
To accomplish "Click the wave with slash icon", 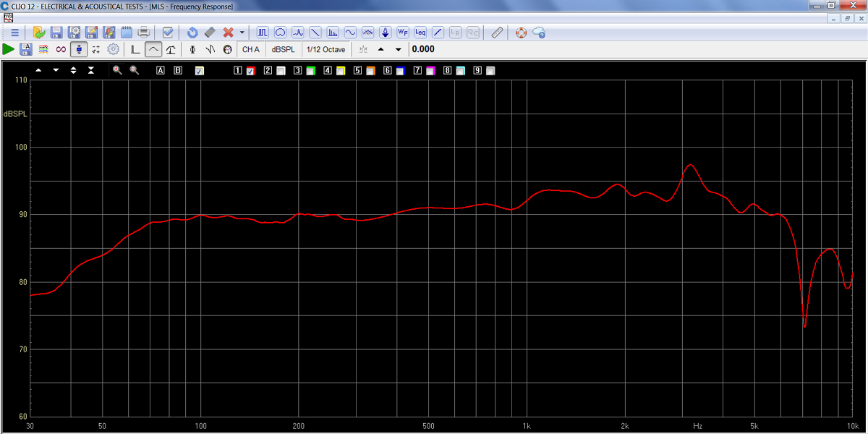I will click(x=210, y=49).
